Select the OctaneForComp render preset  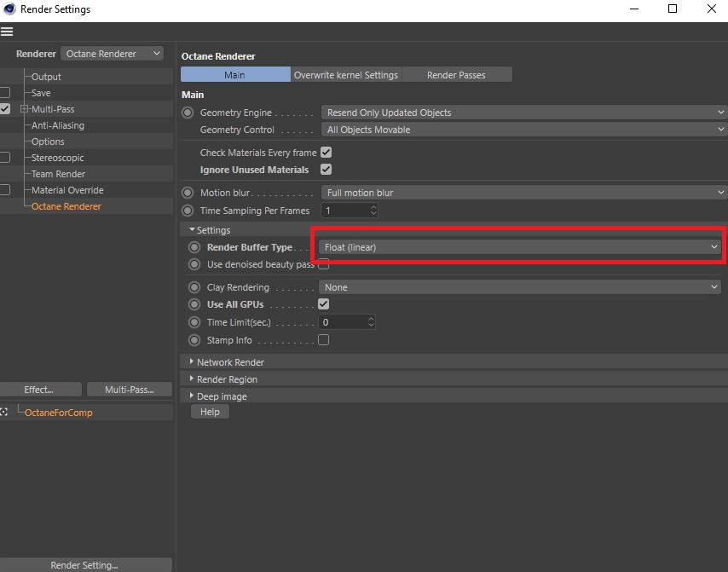click(59, 413)
